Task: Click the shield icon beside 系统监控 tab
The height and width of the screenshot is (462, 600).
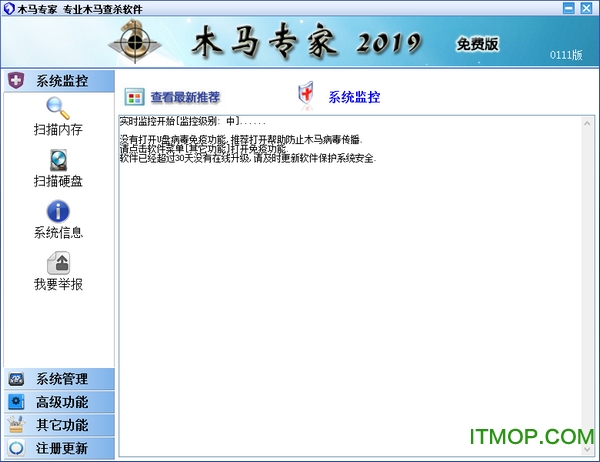Action: pos(16,80)
